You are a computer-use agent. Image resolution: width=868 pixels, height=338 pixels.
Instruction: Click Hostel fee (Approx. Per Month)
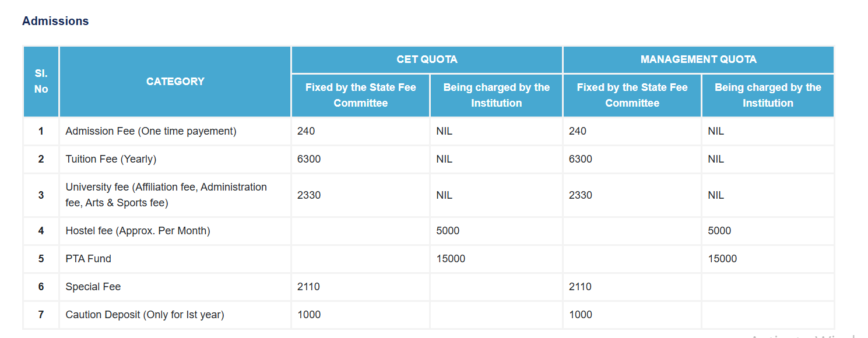point(138,231)
